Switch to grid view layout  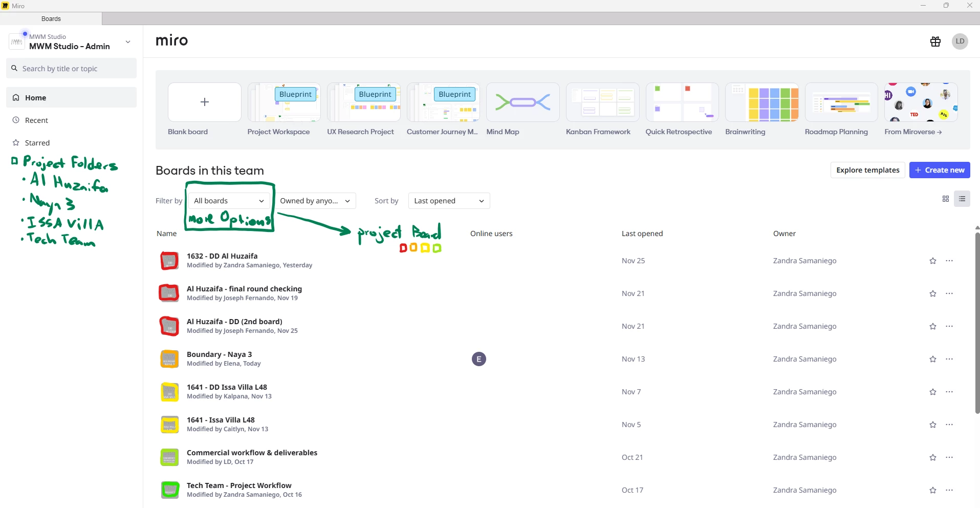click(x=946, y=199)
